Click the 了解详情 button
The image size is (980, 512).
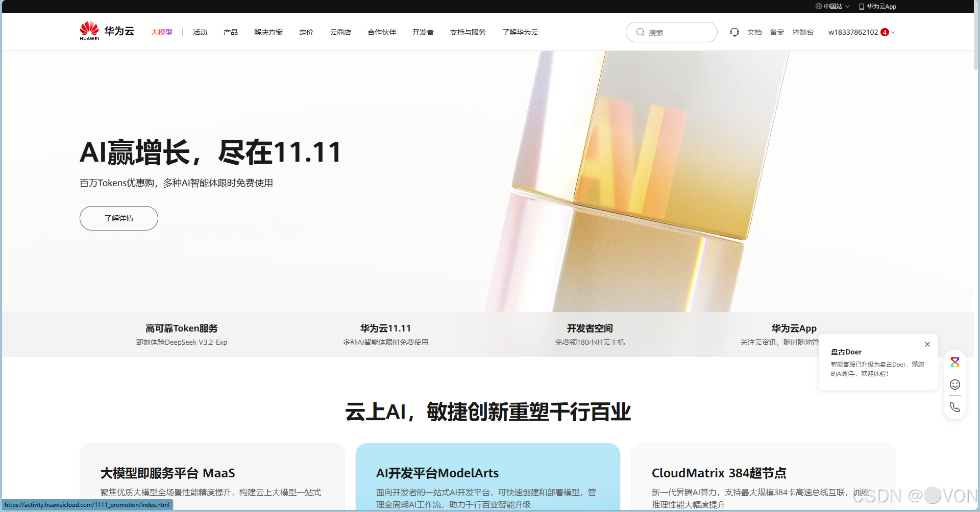coord(118,218)
